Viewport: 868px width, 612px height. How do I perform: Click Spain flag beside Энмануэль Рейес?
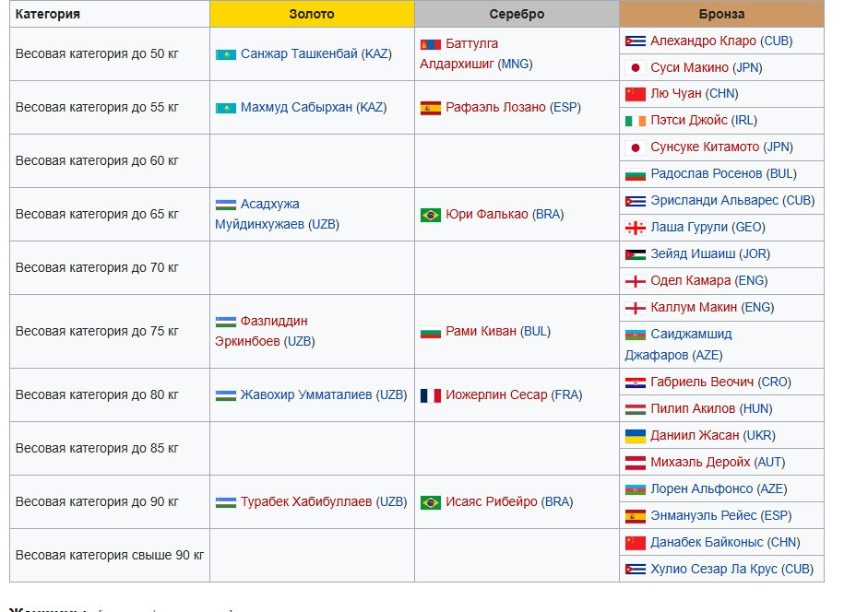point(635,516)
